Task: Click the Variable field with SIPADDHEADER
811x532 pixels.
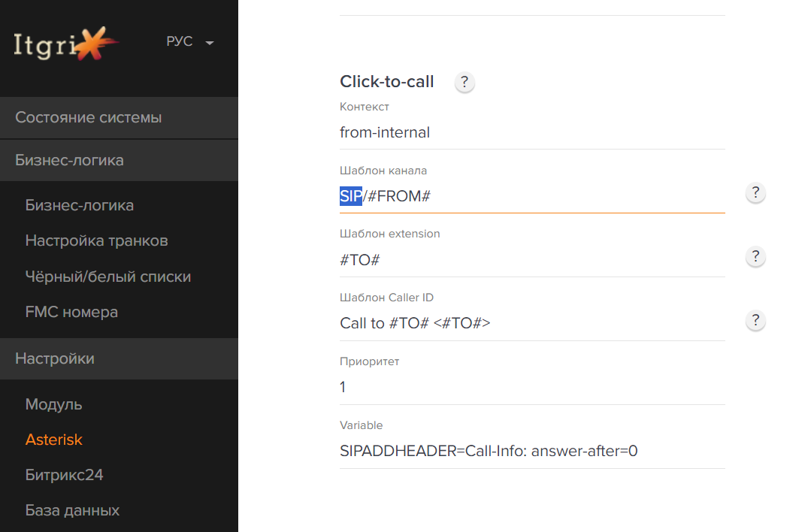Action: (532, 451)
